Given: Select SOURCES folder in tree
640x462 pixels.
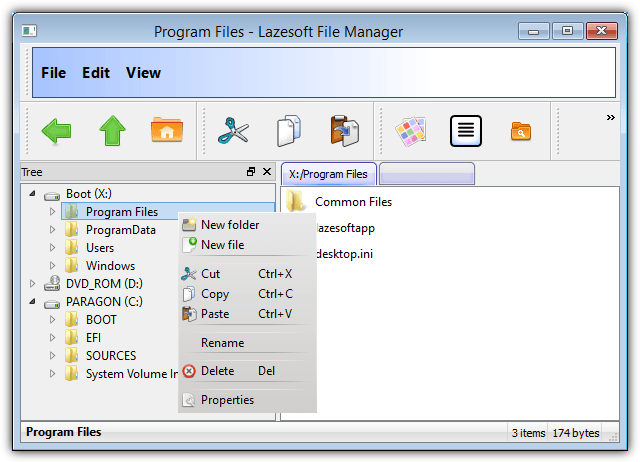Looking at the screenshot, I should [111, 355].
